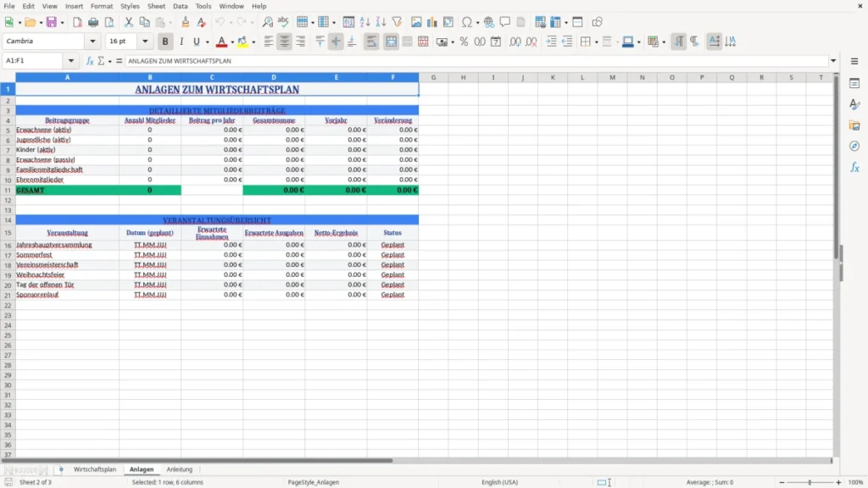Viewport: 868px width, 488px height.
Task: Run the spelling check
Action: (283, 22)
